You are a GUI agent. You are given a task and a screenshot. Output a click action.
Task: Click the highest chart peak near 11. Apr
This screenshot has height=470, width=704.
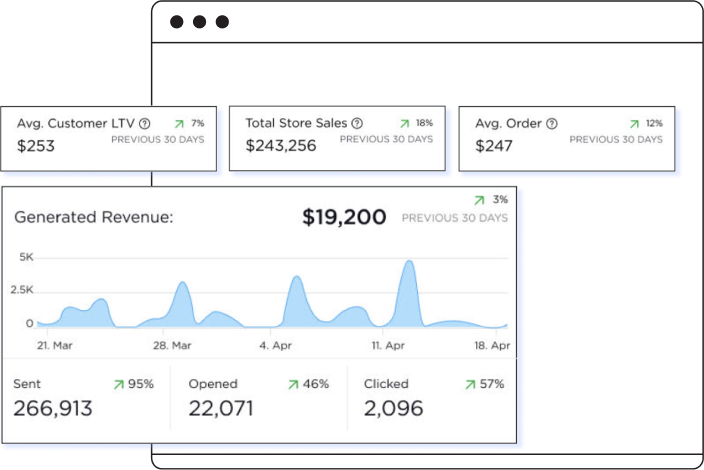(x=408, y=265)
